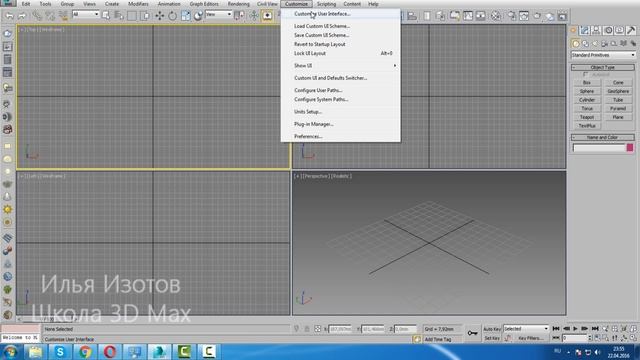
Task: Toggle the AutoGrid checkbox
Action: coord(586,75)
